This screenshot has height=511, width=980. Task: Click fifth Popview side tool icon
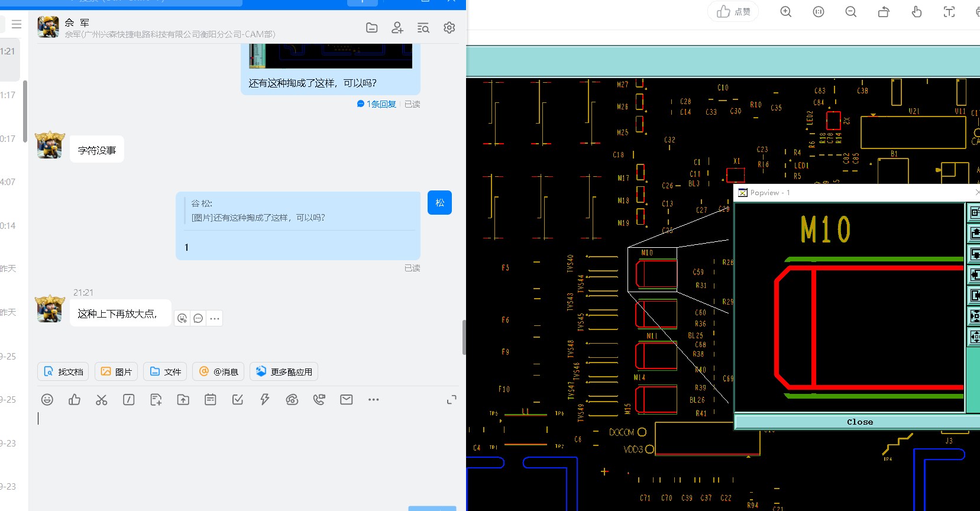point(974,295)
